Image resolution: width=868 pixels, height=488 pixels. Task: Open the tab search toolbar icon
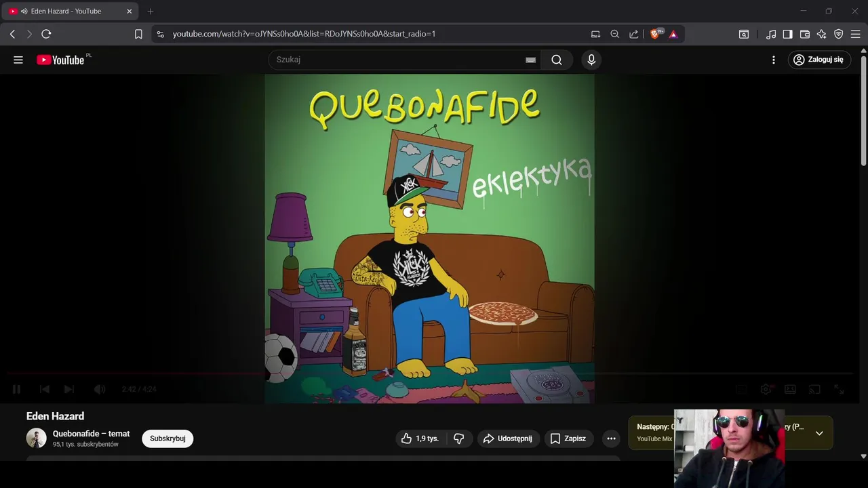pyautogui.click(x=744, y=34)
